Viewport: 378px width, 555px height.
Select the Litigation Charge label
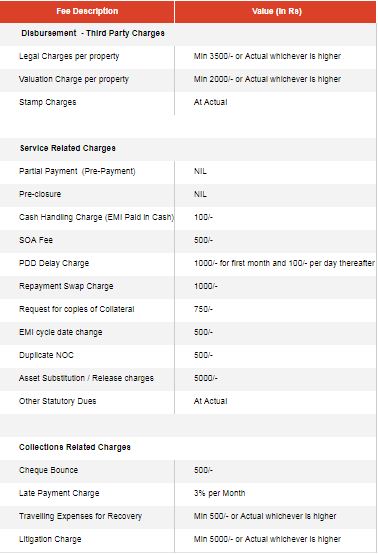50,539
